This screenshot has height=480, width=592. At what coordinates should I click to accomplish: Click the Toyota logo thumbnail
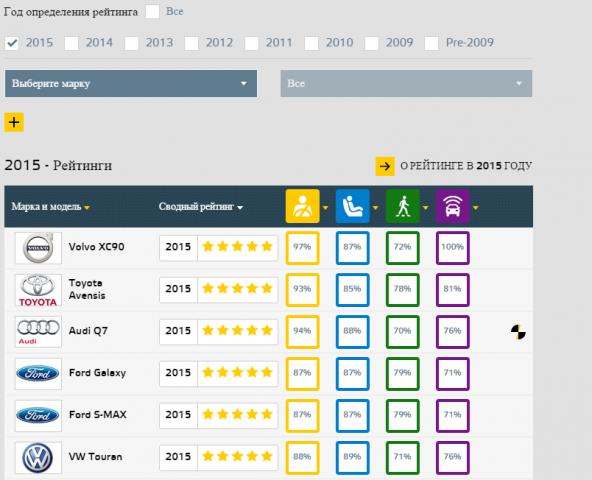click(38, 290)
